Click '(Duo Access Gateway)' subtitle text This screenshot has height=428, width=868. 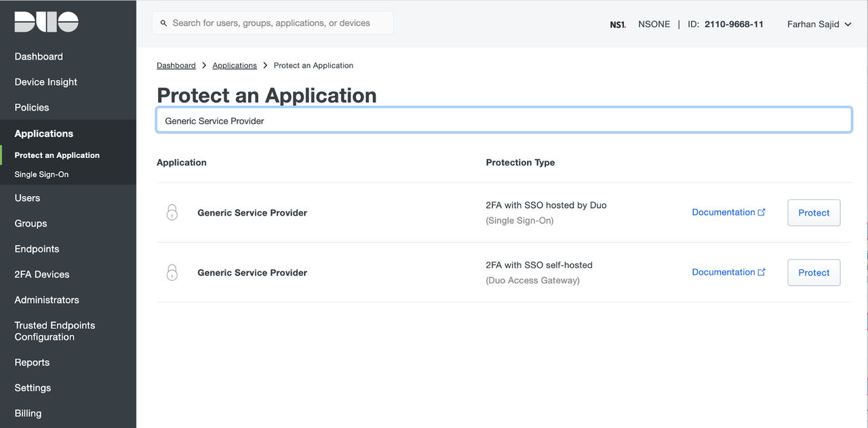coord(532,280)
